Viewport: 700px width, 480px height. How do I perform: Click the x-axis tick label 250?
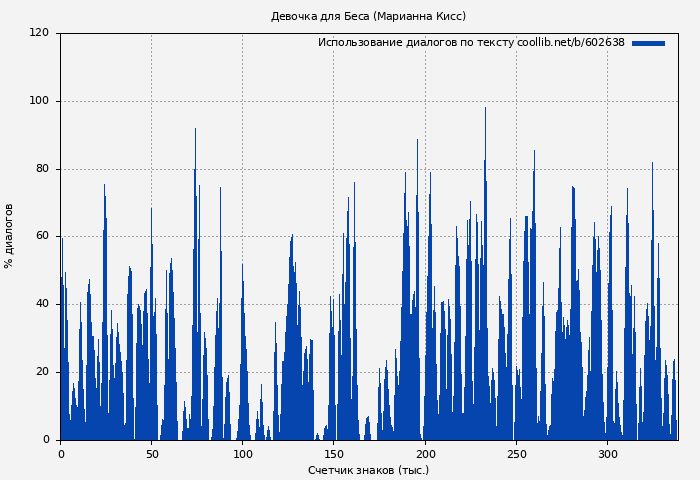pos(516,454)
